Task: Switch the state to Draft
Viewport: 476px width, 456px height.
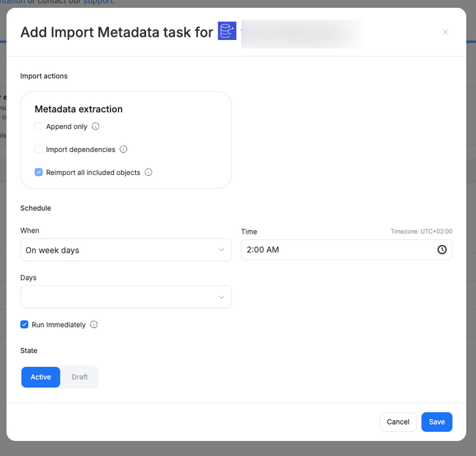Action: [x=79, y=377]
